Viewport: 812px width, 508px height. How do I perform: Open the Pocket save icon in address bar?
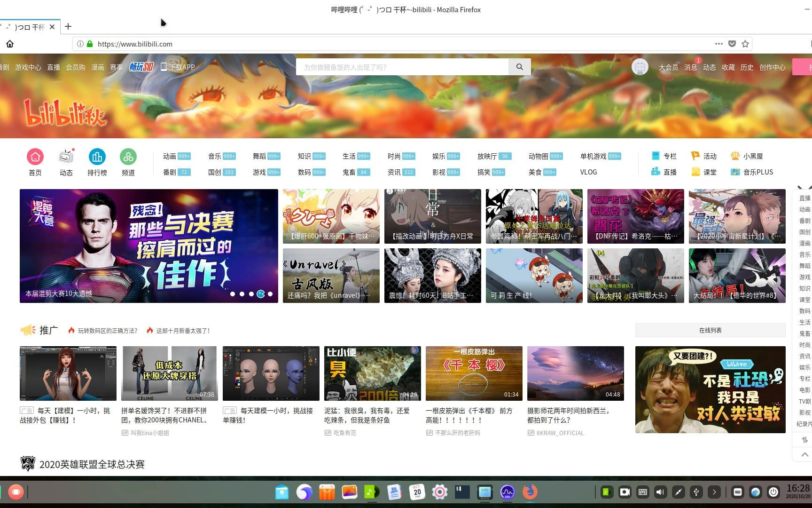click(732, 44)
